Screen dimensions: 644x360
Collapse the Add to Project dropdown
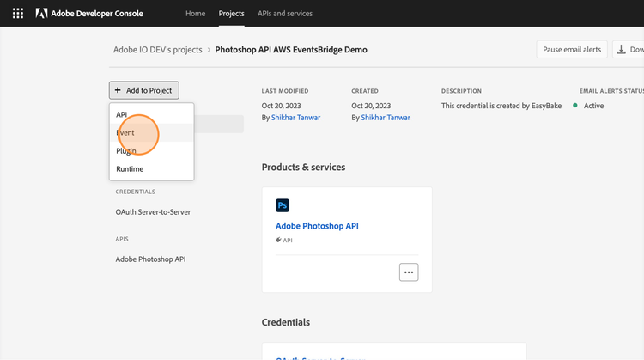pyautogui.click(x=143, y=90)
